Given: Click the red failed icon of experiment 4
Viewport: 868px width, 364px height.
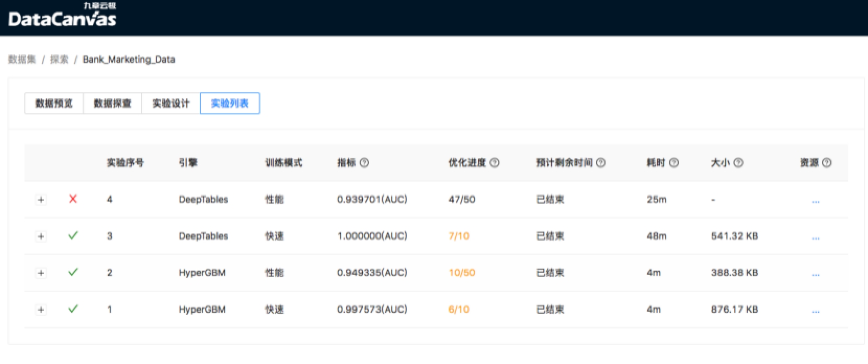Looking at the screenshot, I should (73, 199).
